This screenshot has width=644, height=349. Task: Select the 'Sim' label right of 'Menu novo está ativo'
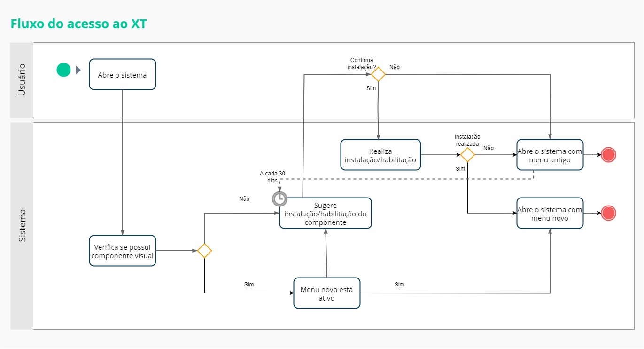[399, 285]
